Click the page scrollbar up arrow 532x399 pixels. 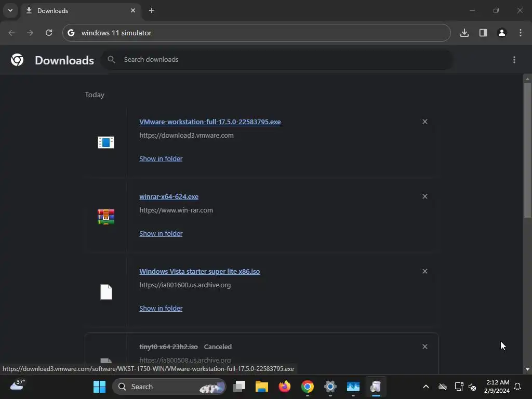click(527, 79)
